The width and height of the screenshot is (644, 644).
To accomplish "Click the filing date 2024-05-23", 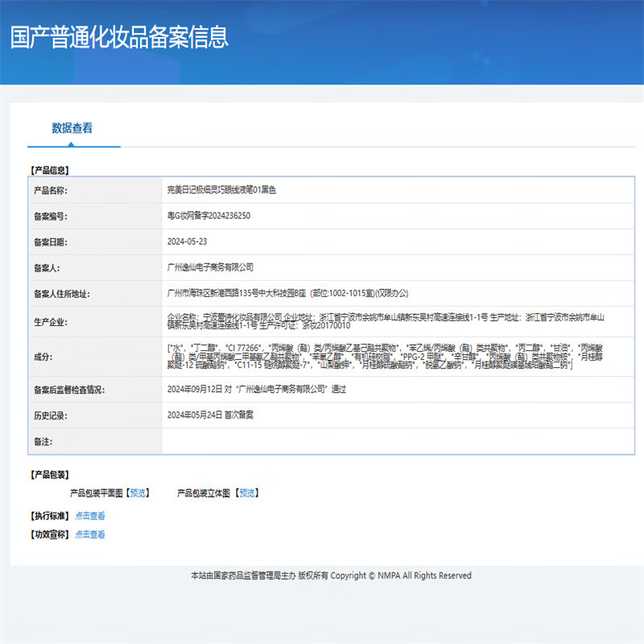I will pyautogui.click(x=187, y=242).
